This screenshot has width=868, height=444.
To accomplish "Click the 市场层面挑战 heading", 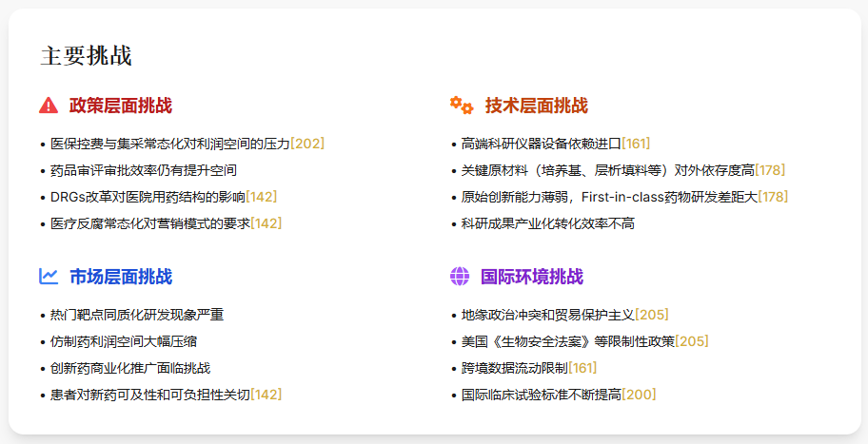I will point(121,276).
